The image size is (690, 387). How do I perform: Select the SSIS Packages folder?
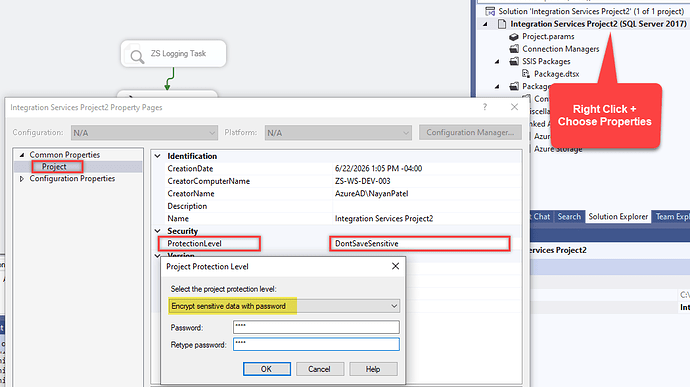pos(546,62)
